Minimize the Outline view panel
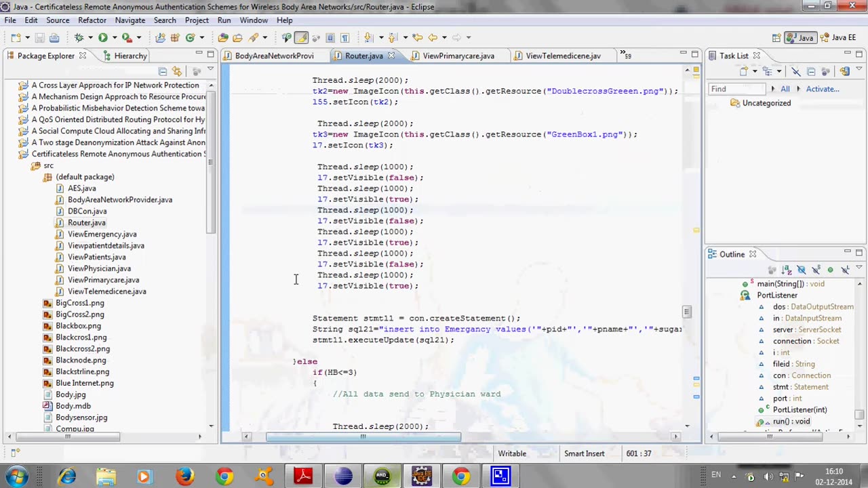 (848, 251)
